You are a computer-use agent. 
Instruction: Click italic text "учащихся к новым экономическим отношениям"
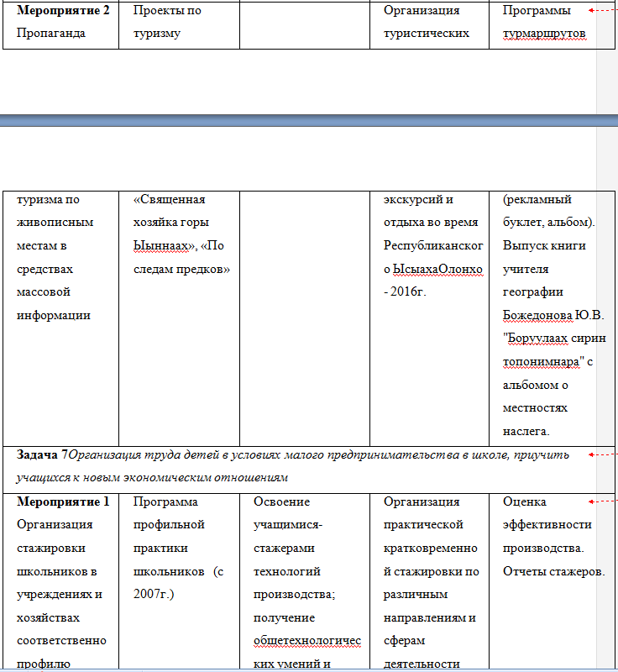pyautogui.click(x=152, y=478)
